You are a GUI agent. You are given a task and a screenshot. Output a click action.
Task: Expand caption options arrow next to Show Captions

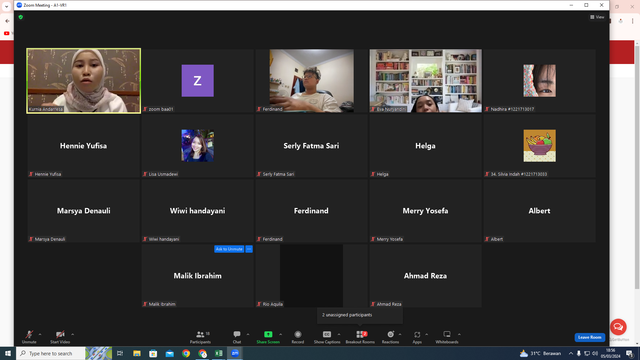point(339,334)
